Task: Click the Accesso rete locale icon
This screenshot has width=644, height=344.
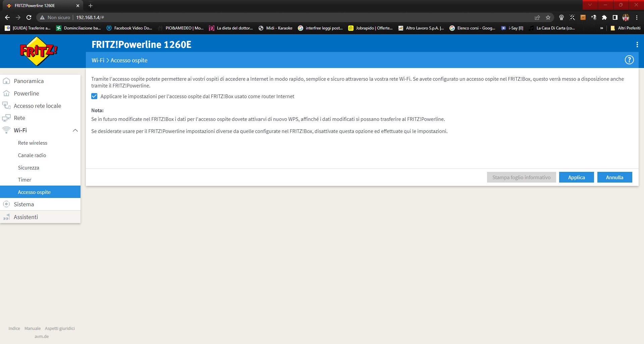Action: coord(6,106)
